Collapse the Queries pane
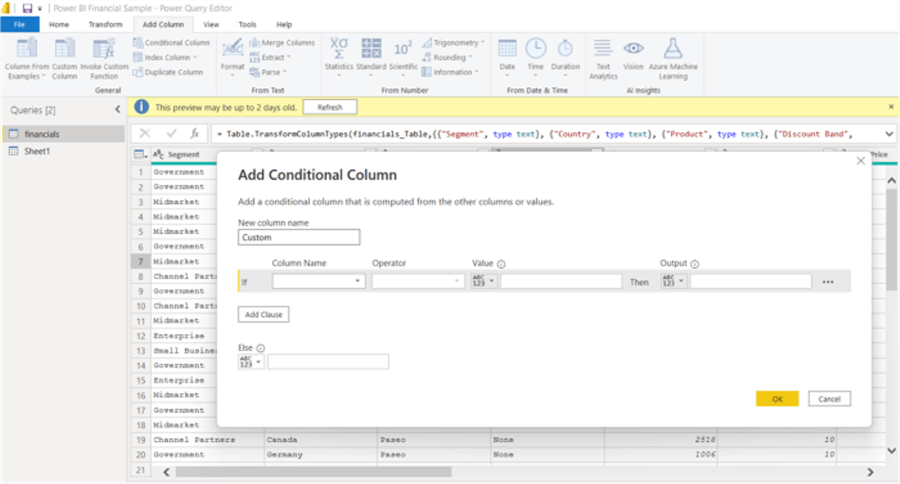900x484 pixels. (x=118, y=109)
